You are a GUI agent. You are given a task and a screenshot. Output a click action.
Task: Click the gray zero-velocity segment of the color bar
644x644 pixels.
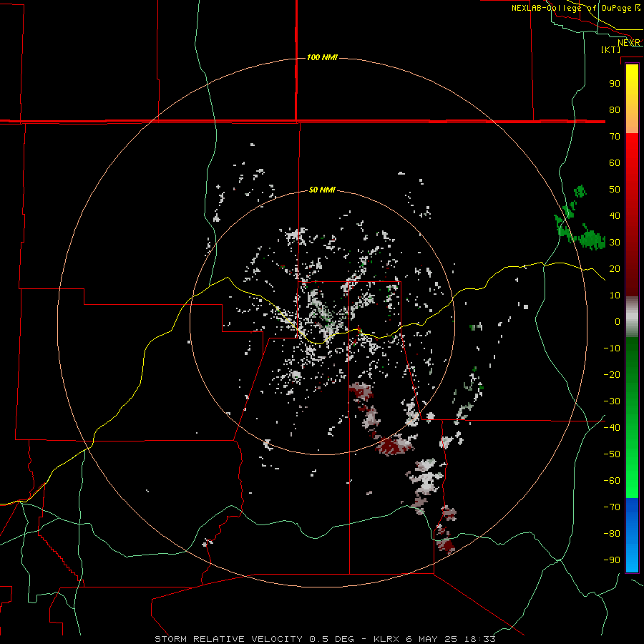click(632, 317)
